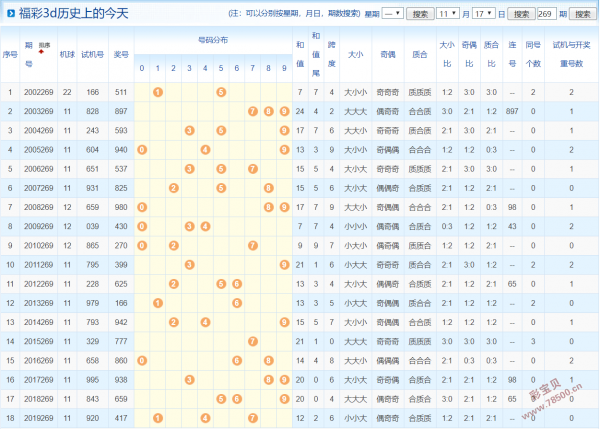Click ball 7 in the 2006269 row
This screenshot has width=600, height=429.
click(x=253, y=169)
